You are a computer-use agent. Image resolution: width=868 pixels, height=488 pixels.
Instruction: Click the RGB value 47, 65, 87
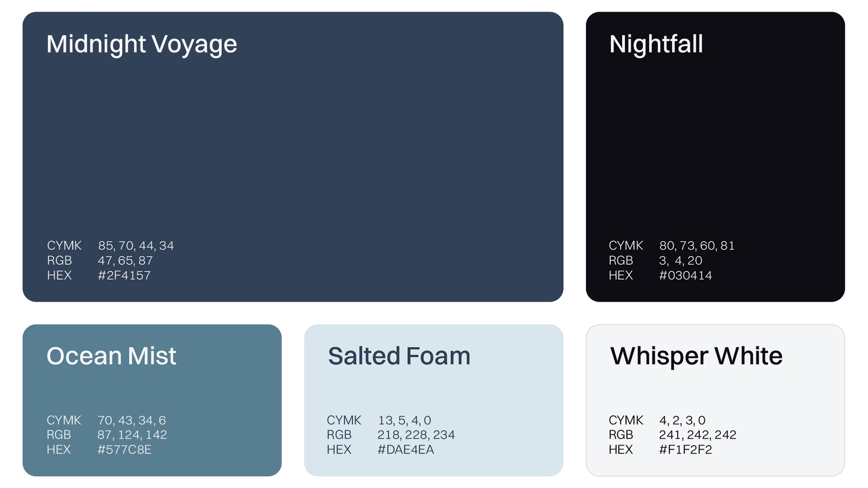tap(125, 261)
